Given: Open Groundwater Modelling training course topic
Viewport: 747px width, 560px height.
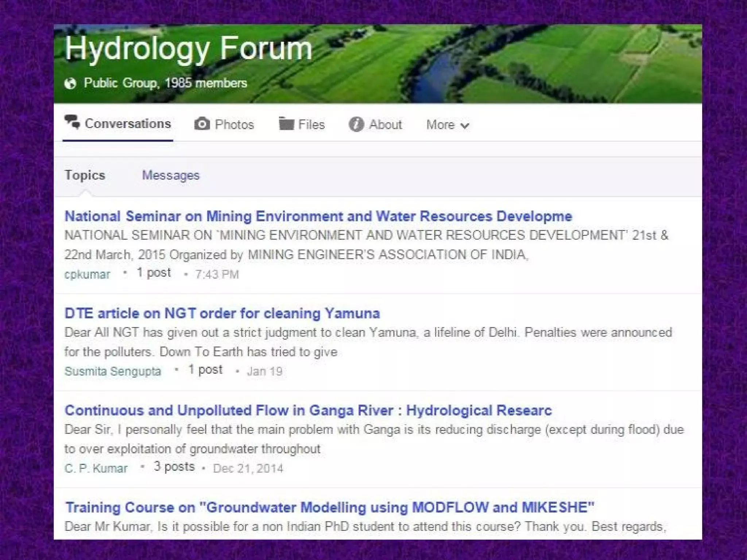Looking at the screenshot, I should click(x=329, y=507).
